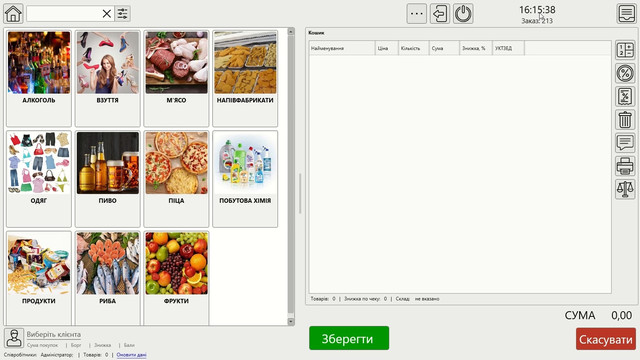
Task: Print receipt with printer icon
Action: tap(625, 166)
